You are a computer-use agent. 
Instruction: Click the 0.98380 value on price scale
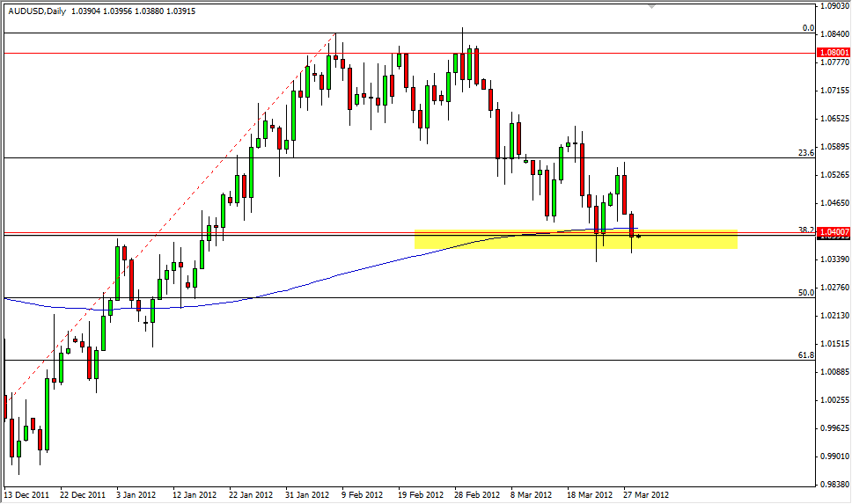click(x=834, y=485)
